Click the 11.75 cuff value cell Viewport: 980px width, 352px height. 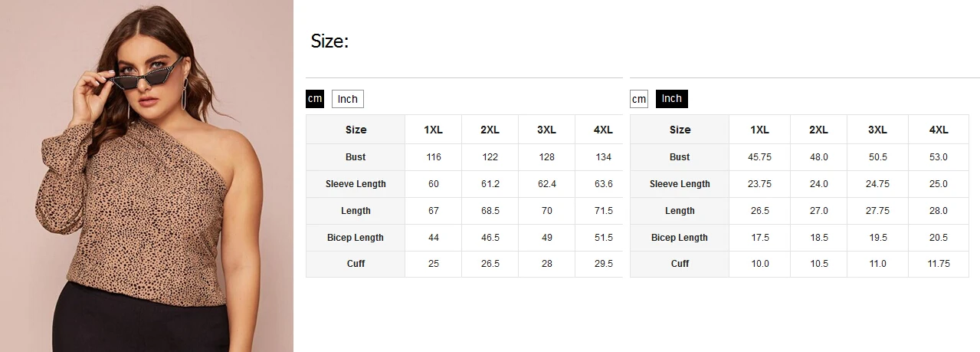[x=939, y=264]
